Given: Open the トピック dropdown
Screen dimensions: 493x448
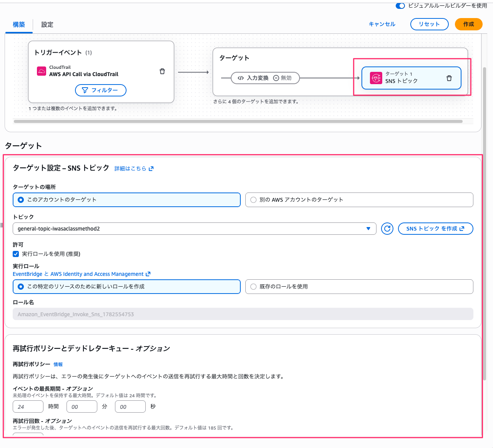Looking at the screenshot, I should pyautogui.click(x=368, y=228).
